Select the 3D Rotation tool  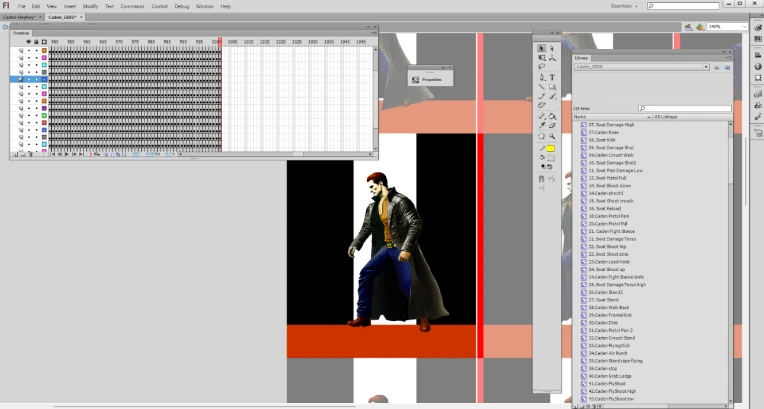[552, 58]
